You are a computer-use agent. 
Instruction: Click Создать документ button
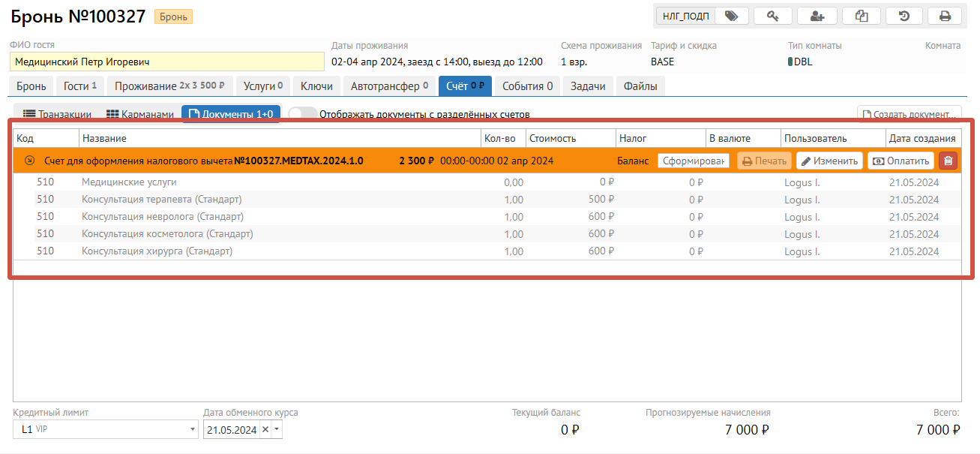(x=909, y=115)
